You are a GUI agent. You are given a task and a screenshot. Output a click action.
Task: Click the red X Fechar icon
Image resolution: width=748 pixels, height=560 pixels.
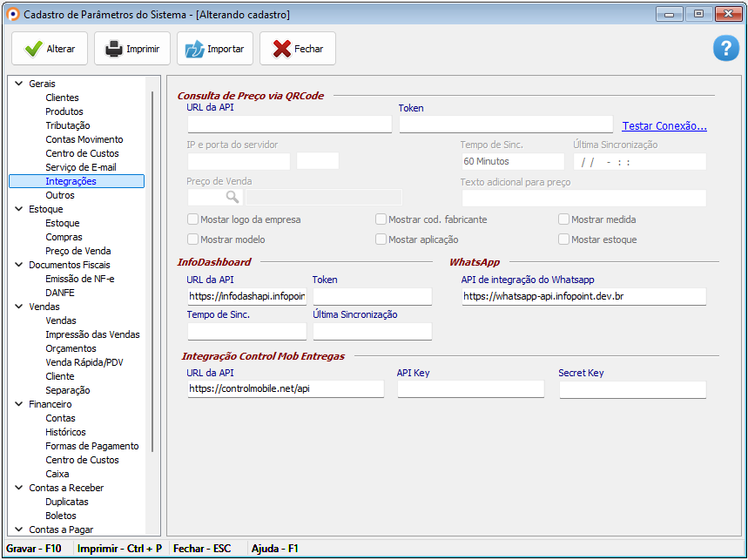(281, 50)
